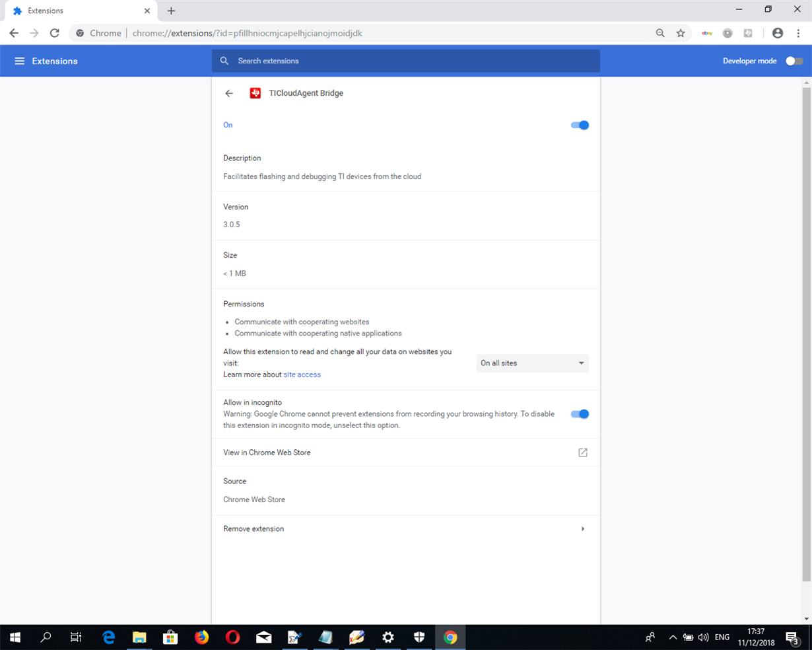Open View in Chrome Web Store external link icon
This screenshot has height=650, width=812.
(x=583, y=452)
